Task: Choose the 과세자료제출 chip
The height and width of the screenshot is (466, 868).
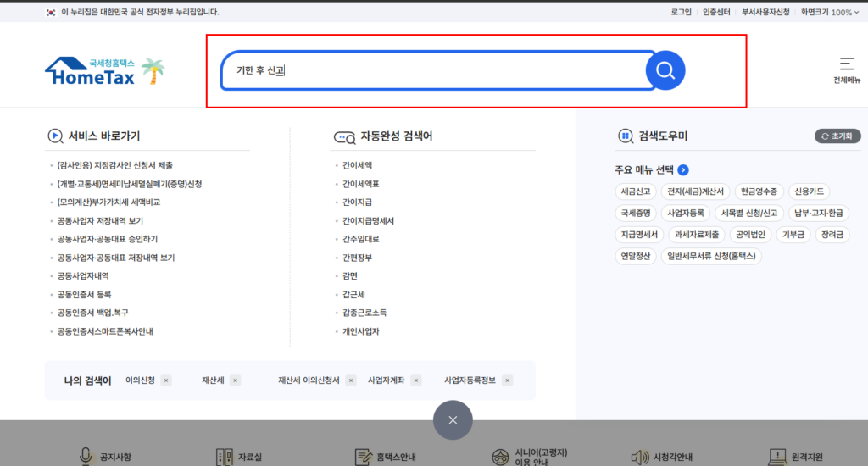Action: (697, 235)
